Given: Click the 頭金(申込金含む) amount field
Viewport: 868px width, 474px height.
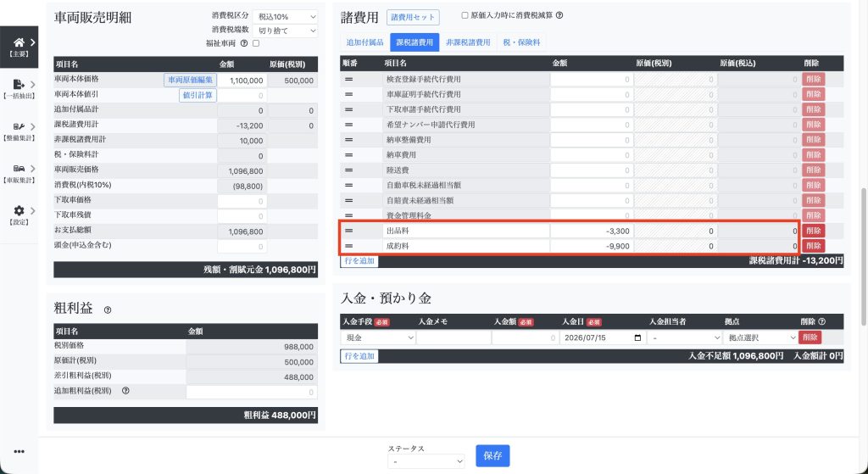Looking at the screenshot, I should point(242,247).
